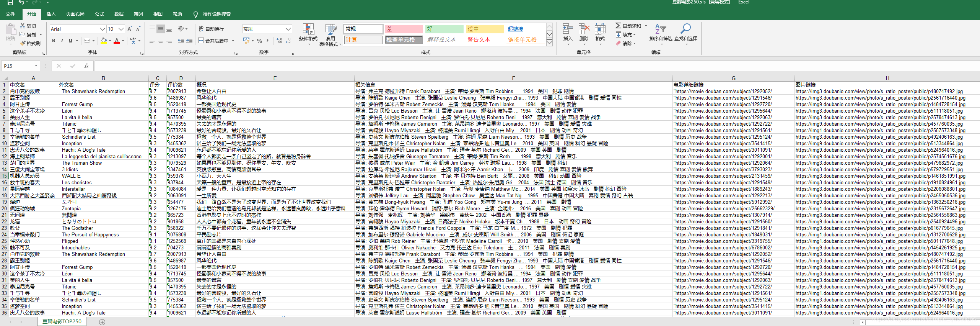Switch to the 数据 ribbon tab

point(119,14)
